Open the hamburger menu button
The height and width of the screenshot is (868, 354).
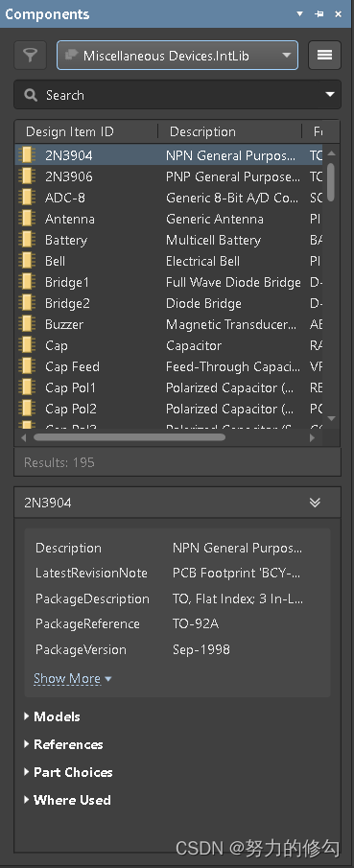pos(324,55)
